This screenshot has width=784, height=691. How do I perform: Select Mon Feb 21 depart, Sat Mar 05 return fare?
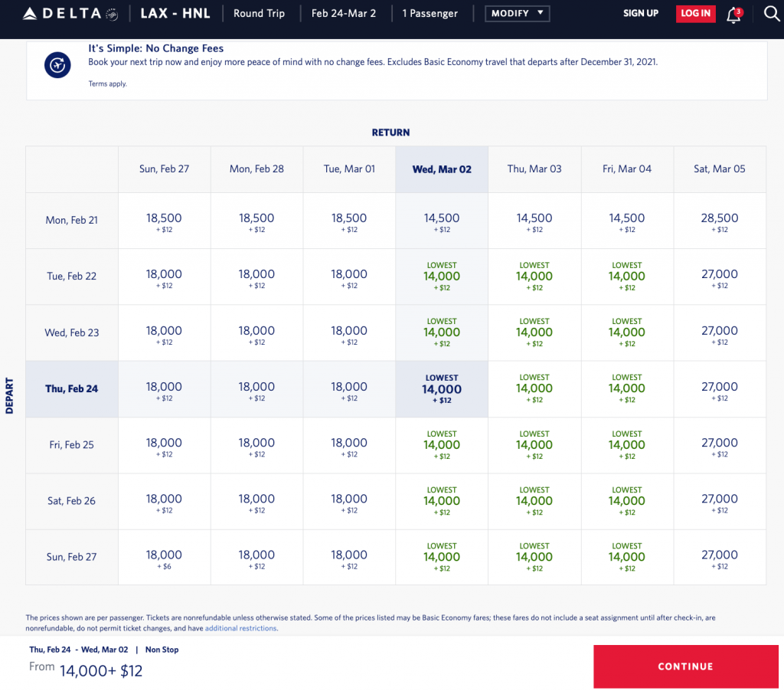[719, 221]
